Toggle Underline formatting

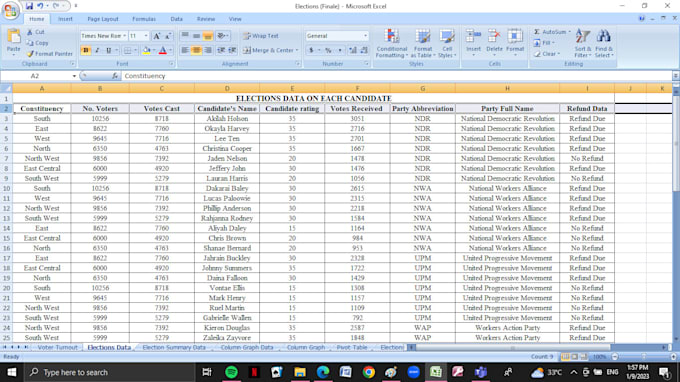[108, 50]
